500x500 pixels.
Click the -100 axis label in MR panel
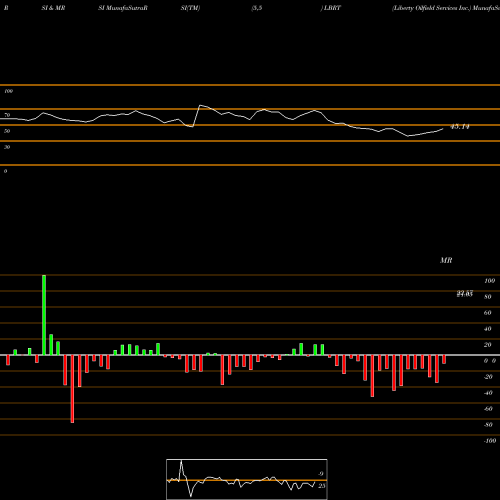(490, 441)
